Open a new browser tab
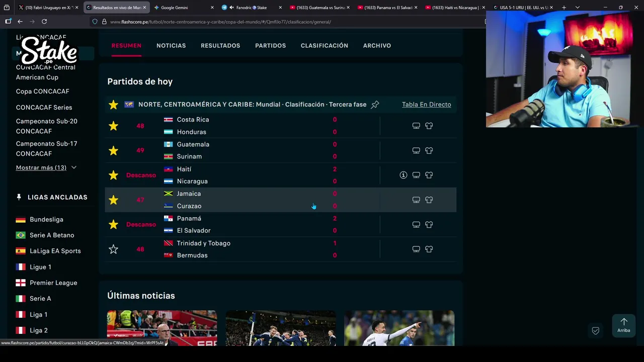Viewport: 644px width, 362px height. click(564, 8)
